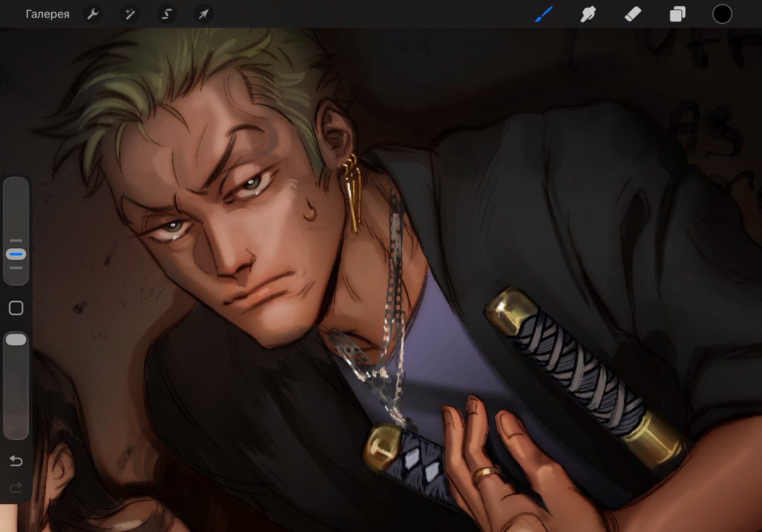
Task: Tap the square Modify button in sidebar
Action: click(16, 309)
